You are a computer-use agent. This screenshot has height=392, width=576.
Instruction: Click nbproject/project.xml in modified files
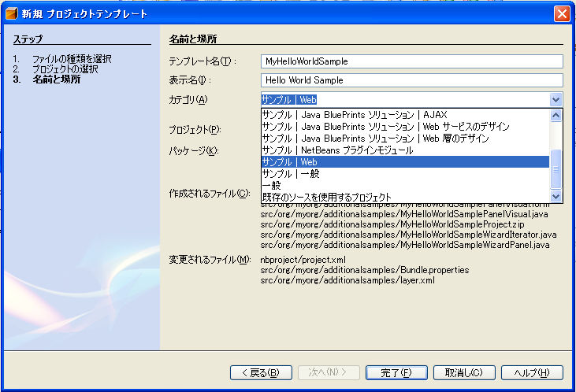pos(303,260)
